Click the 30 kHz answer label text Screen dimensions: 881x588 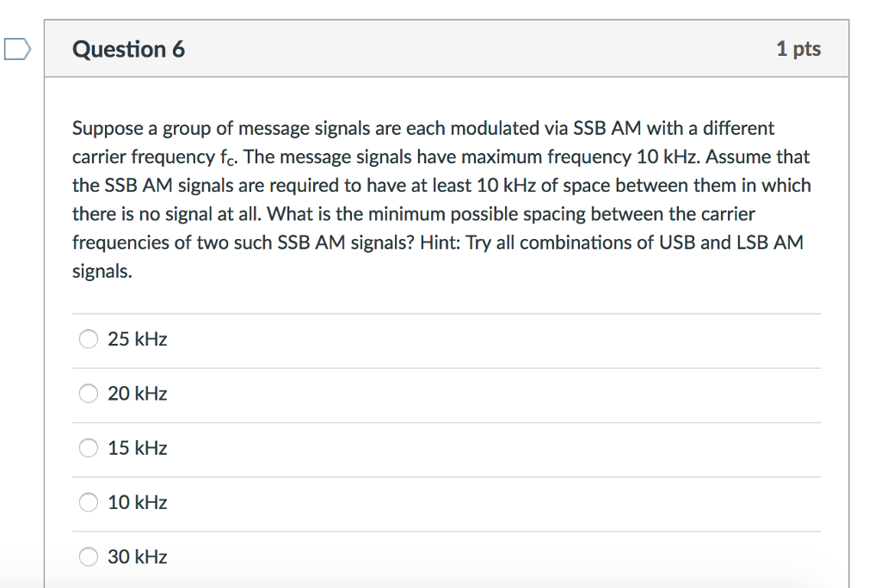(137, 556)
